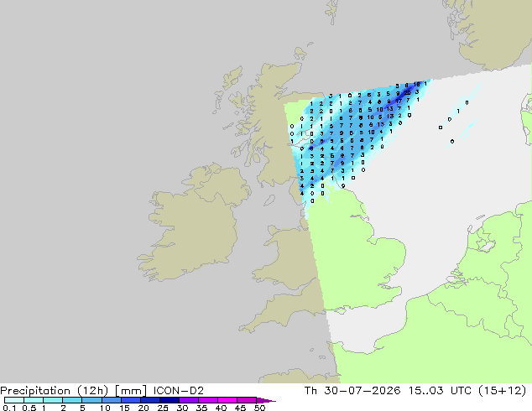The image size is (532, 411).
Task: Click the '15..03 UTC' time text
Action: tap(440, 391)
